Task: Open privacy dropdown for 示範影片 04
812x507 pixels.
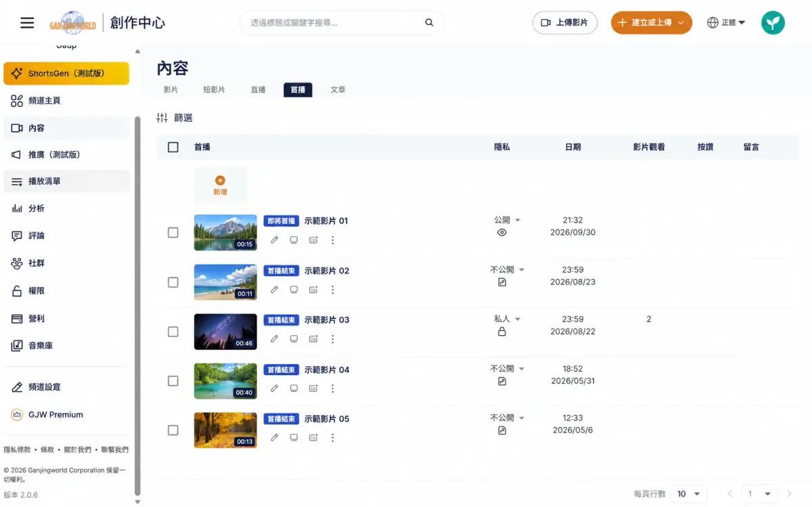Action: [507, 369]
